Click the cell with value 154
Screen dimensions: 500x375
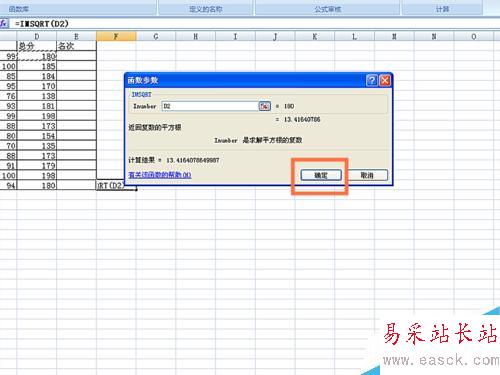click(x=37, y=136)
